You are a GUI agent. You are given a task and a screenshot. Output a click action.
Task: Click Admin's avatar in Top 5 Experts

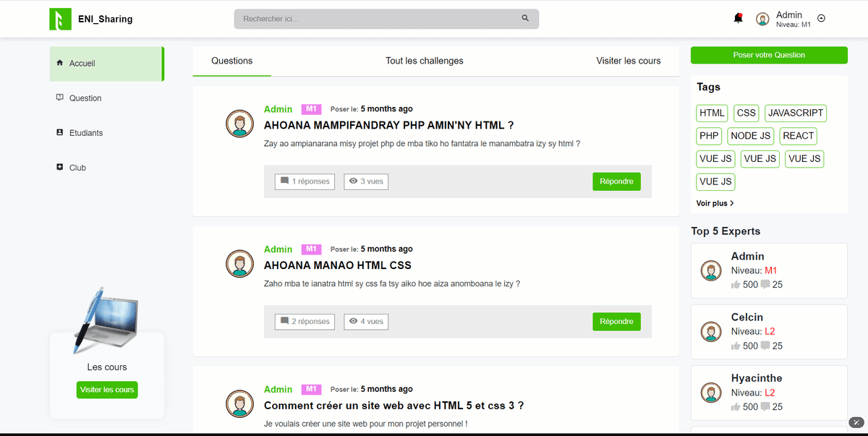coord(712,270)
